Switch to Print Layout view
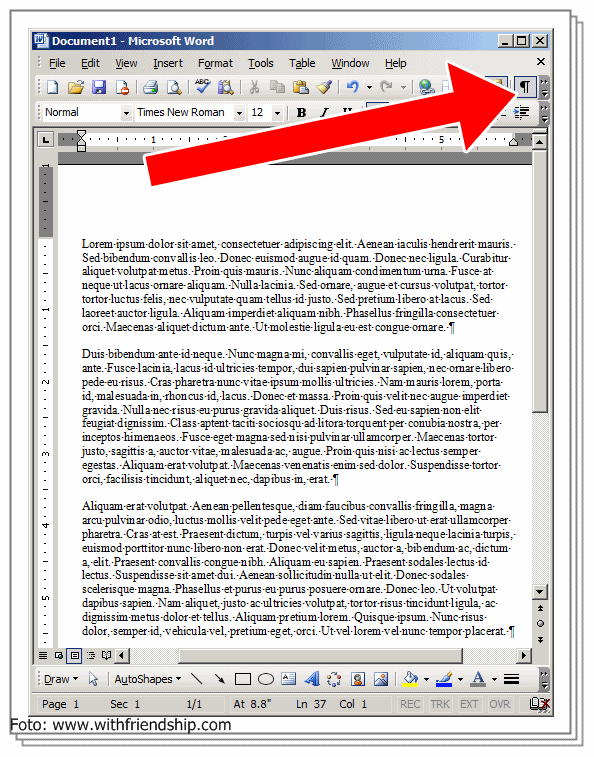 pos(75,655)
